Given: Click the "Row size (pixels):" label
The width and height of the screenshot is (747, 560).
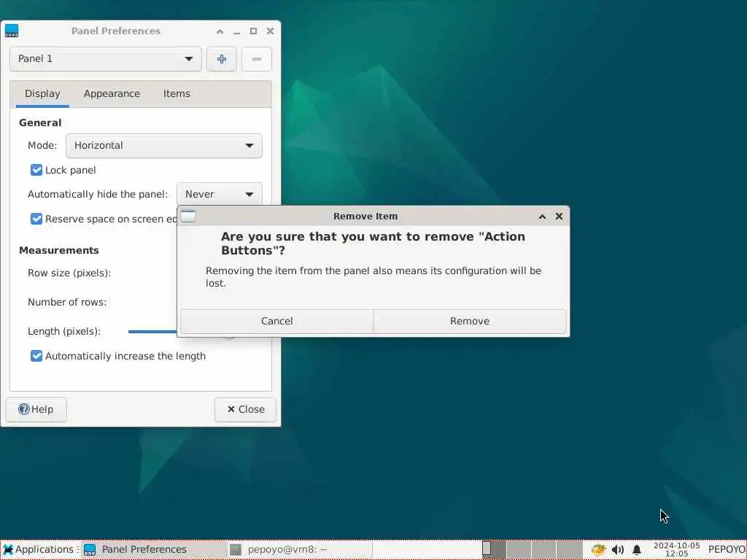Looking at the screenshot, I should pyautogui.click(x=69, y=273).
